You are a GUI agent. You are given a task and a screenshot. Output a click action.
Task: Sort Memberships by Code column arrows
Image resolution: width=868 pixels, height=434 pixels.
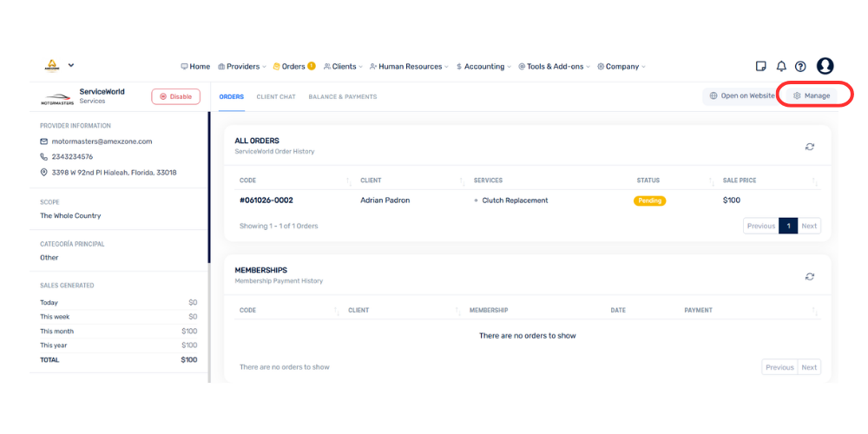tap(337, 311)
